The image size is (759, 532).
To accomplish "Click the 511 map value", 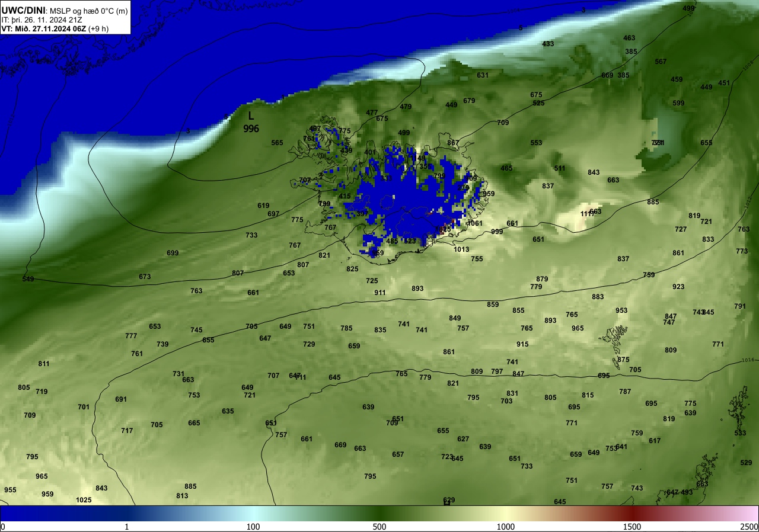I will [560, 169].
